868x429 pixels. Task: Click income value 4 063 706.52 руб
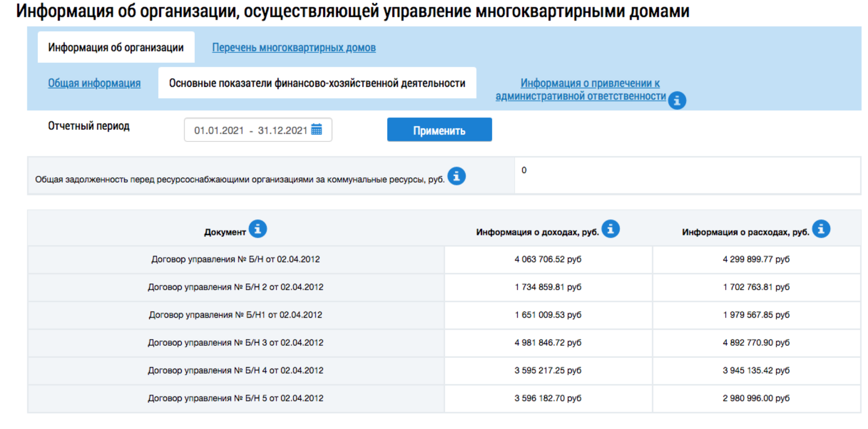[x=548, y=259]
